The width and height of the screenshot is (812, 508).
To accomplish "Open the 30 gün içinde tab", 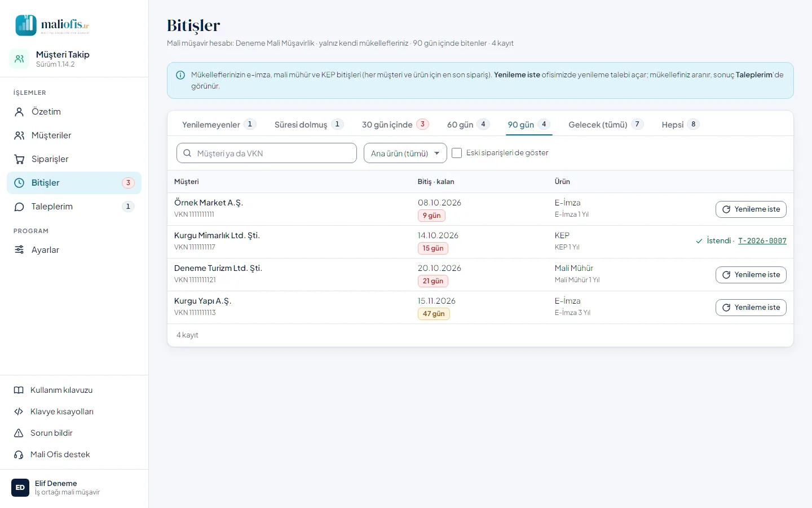I will coord(395,124).
